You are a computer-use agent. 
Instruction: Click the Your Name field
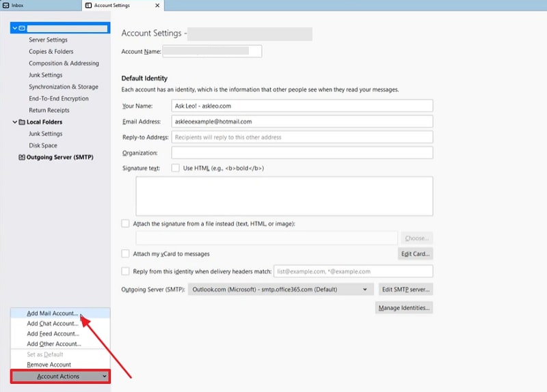302,106
